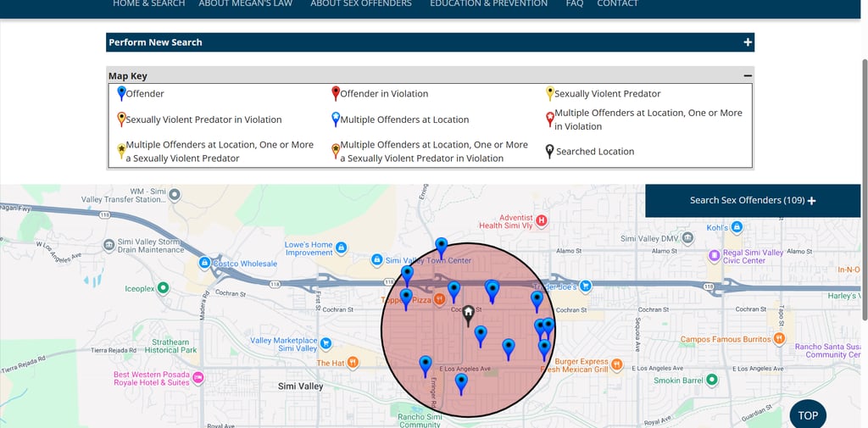Click Adventist Health Simi Vly hospital icon
Image resolution: width=868 pixels, height=428 pixels.
542,221
